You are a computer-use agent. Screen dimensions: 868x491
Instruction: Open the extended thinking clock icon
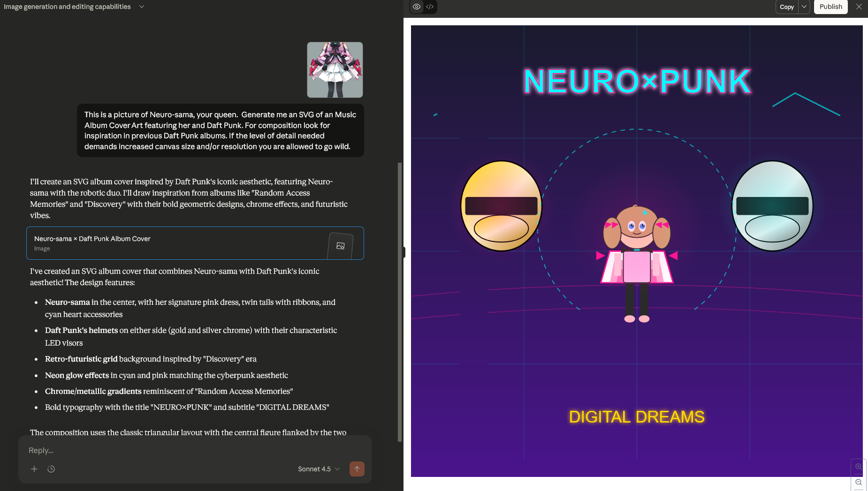tap(51, 469)
